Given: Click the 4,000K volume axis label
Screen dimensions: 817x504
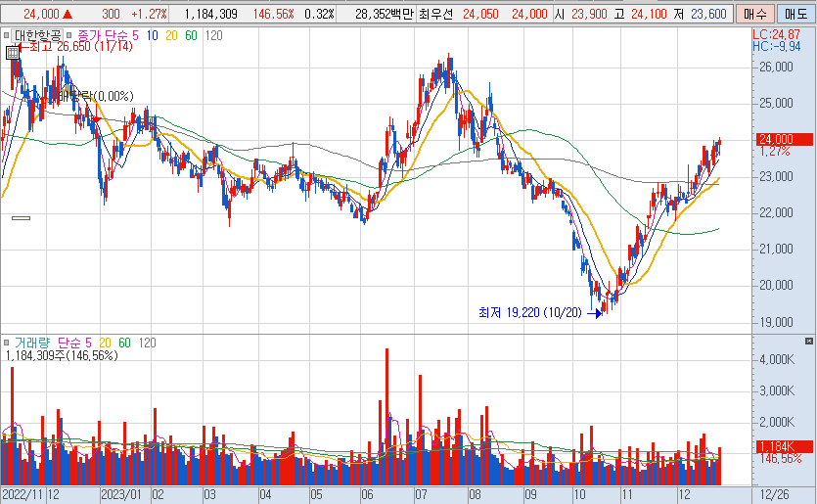Looking at the screenshot, I should coord(777,359).
